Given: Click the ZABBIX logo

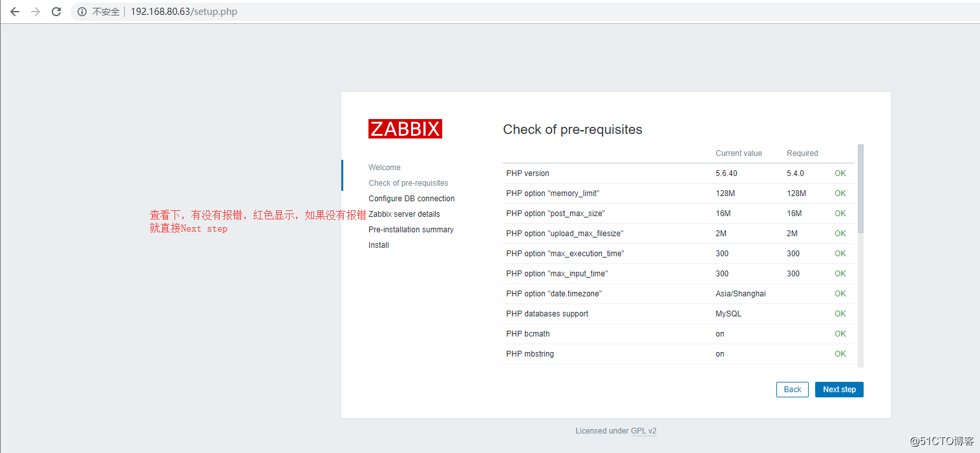Looking at the screenshot, I should pos(405,129).
